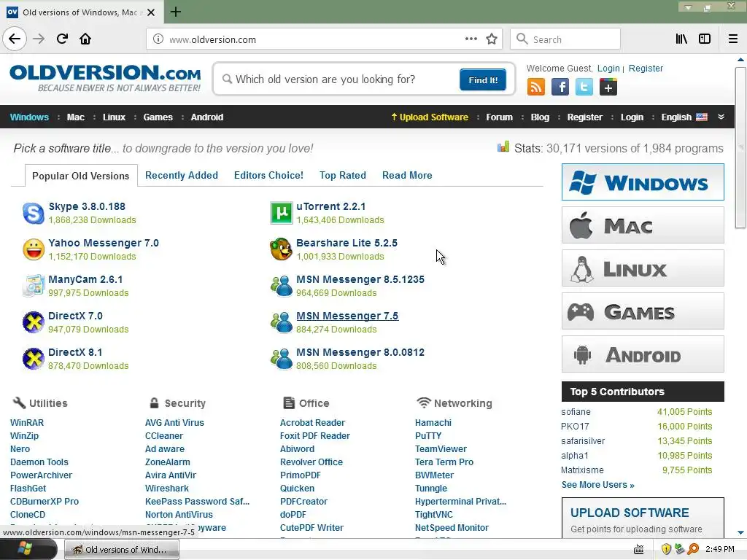Click the DirectX 7.0 icon
747x560 pixels.
(34, 322)
